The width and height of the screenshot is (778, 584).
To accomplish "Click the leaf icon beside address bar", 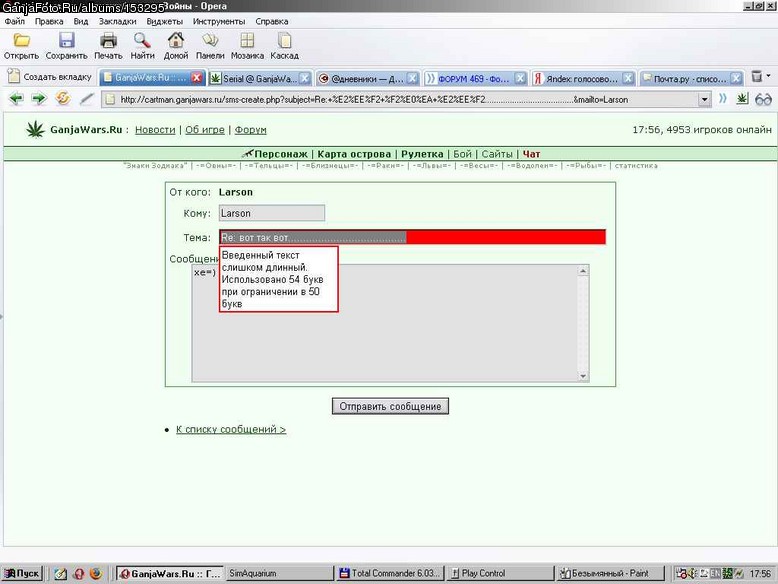I will point(742,99).
